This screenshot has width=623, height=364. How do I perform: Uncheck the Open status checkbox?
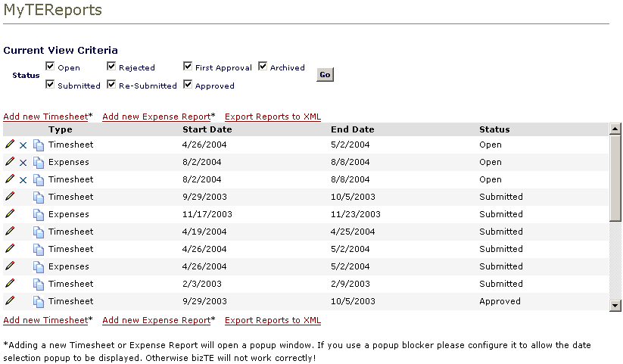(x=50, y=67)
